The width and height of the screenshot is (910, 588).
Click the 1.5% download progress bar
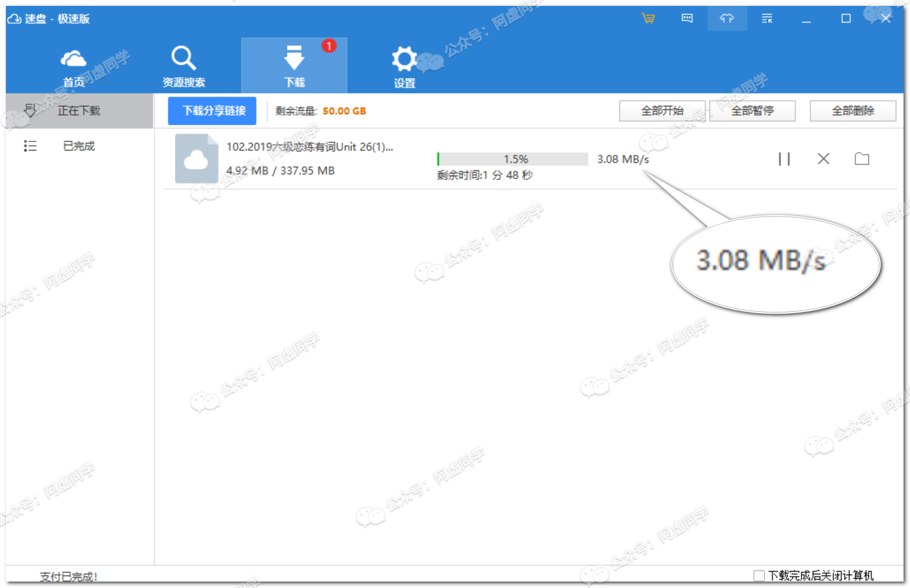[x=513, y=159]
